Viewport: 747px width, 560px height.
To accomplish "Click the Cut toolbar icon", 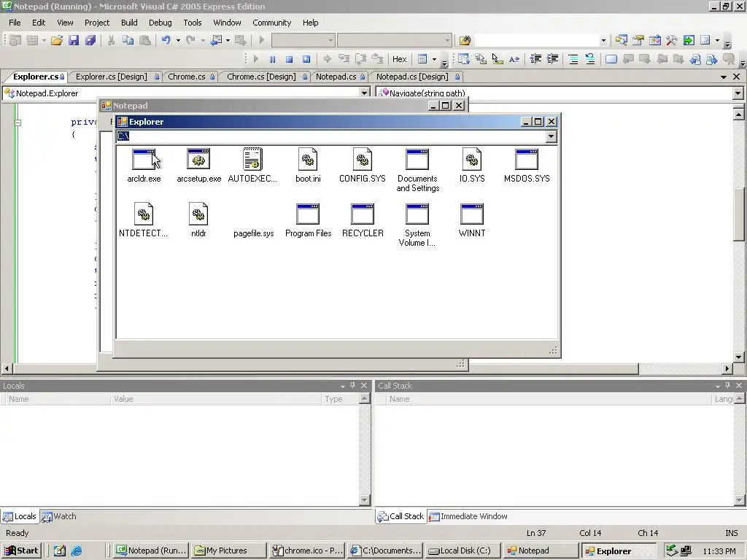I will pyautogui.click(x=111, y=41).
